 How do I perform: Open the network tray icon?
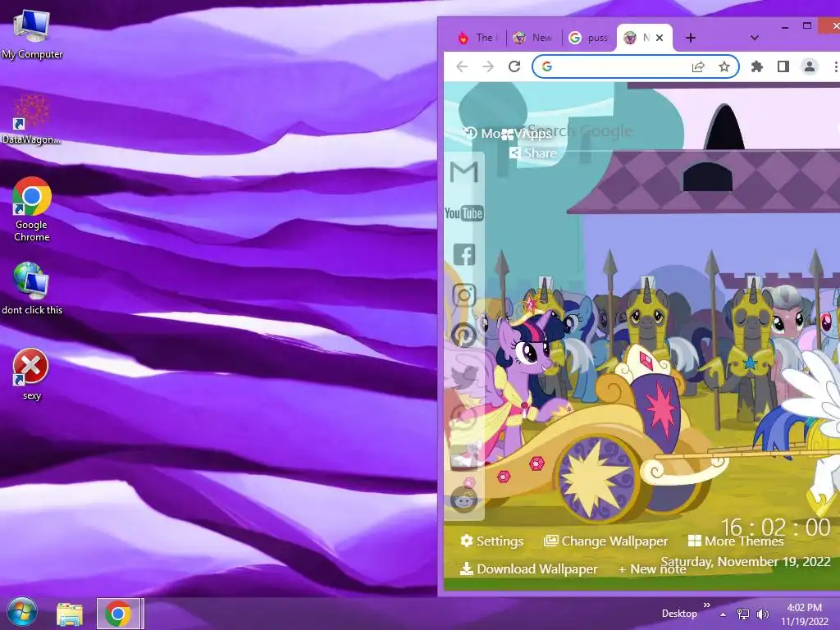tap(743, 614)
